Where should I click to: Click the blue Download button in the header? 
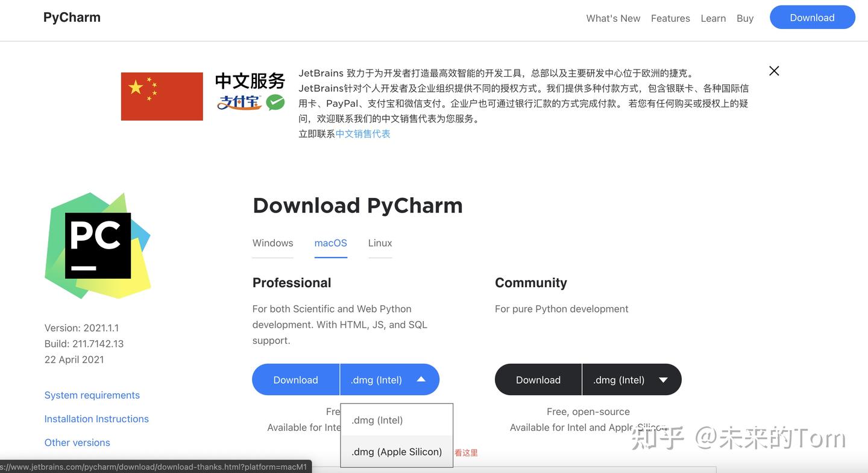tap(812, 17)
